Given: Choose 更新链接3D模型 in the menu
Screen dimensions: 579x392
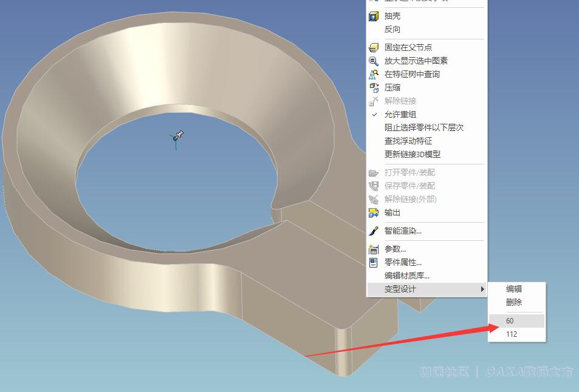Looking at the screenshot, I should [x=412, y=154].
